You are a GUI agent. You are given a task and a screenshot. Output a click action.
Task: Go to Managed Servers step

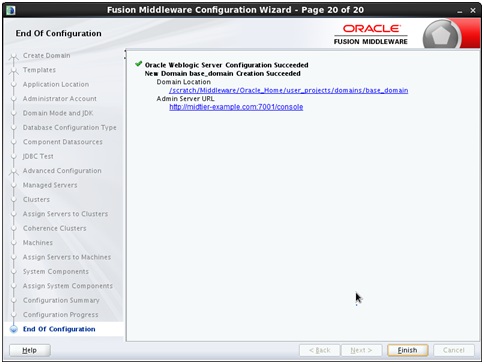(50, 185)
